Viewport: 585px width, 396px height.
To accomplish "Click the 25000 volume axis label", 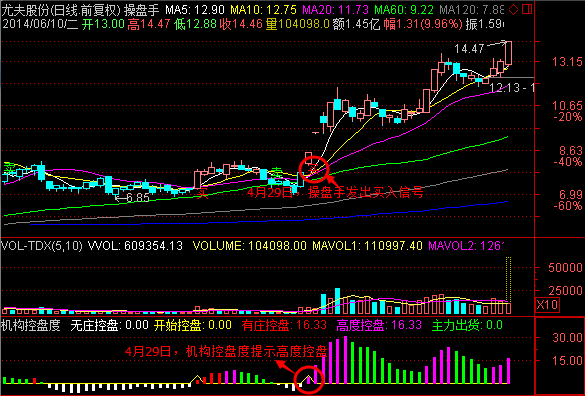I will point(566,290).
